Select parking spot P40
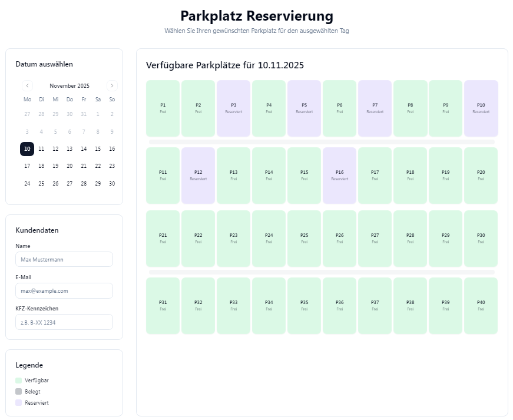Screen dimensions: 513x420 click(481, 306)
